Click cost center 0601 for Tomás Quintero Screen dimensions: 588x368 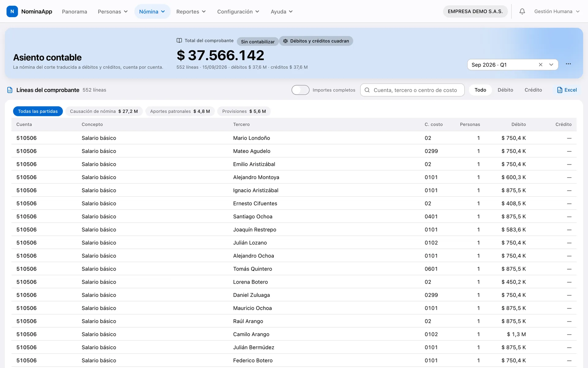[431, 269]
